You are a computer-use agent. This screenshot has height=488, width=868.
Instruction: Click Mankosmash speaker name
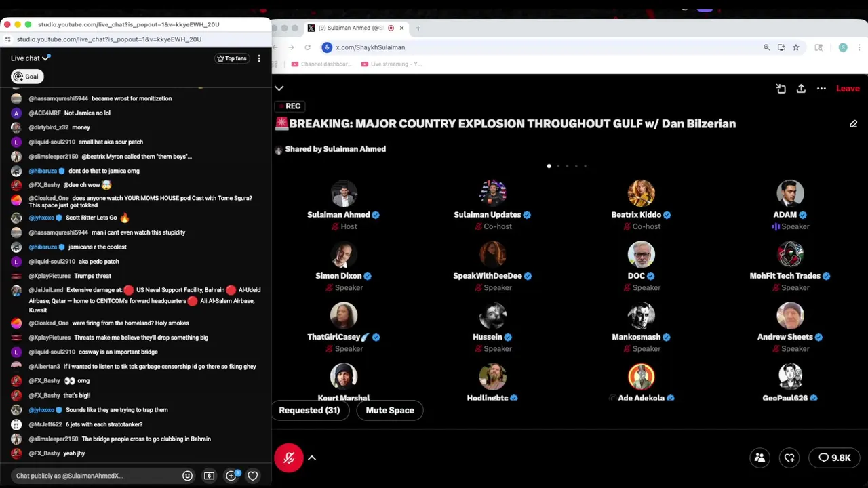tap(636, 337)
